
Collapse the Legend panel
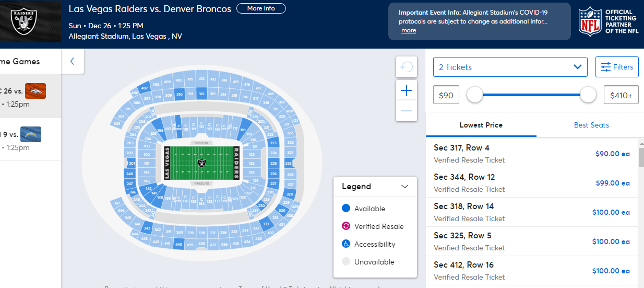point(405,187)
